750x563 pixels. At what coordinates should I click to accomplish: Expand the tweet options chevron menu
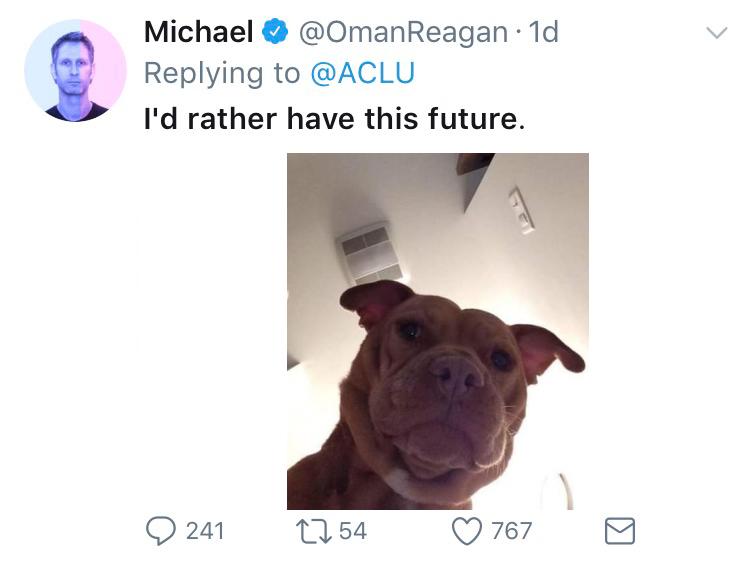click(716, 33)
